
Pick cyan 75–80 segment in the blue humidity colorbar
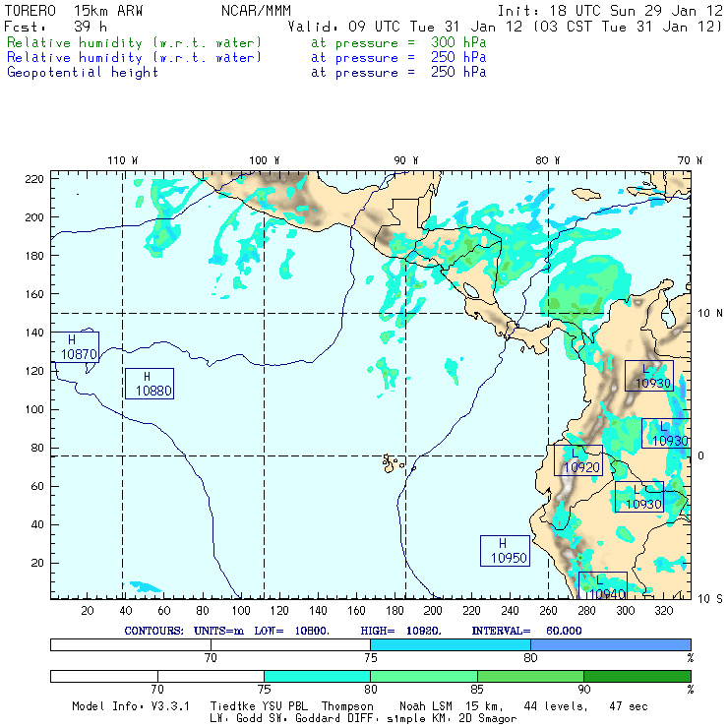coord(451,644)
